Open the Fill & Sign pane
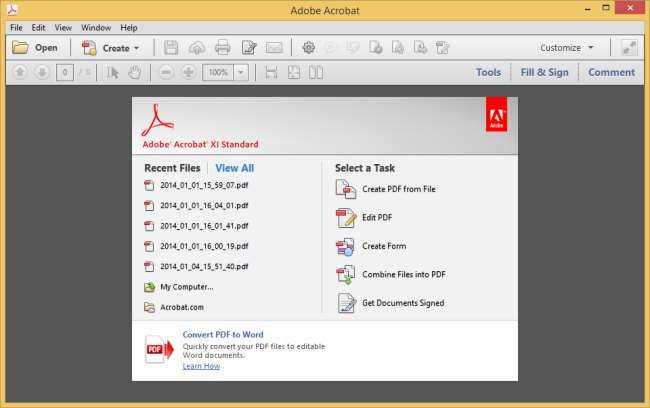This screenshot has height=408, width=650. [x=544, y=72]
